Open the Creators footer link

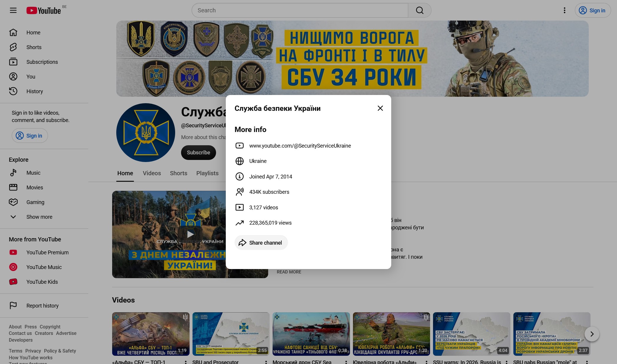(x=44, y=333)
